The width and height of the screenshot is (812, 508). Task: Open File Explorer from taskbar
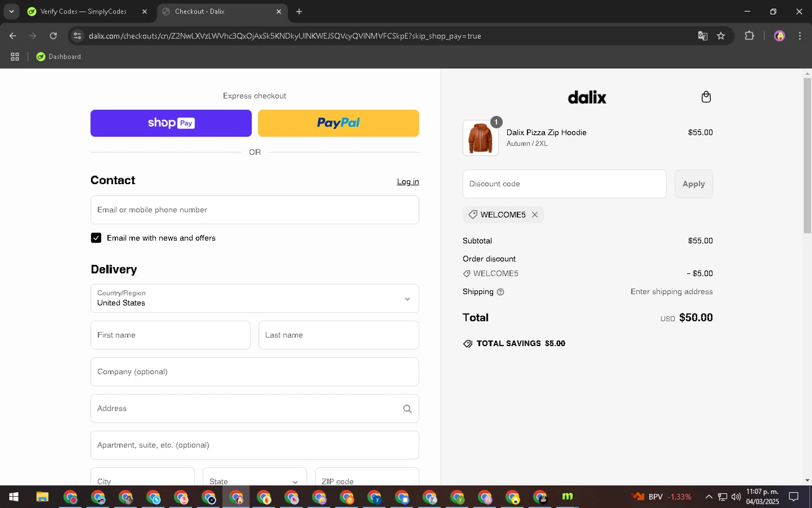coord(42,497)
